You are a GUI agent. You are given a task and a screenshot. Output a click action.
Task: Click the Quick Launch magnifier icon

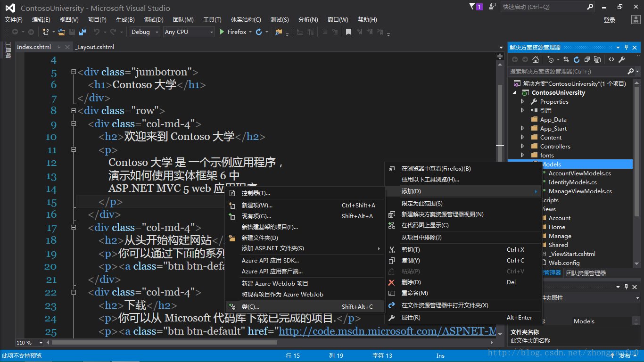coord(590,7)
